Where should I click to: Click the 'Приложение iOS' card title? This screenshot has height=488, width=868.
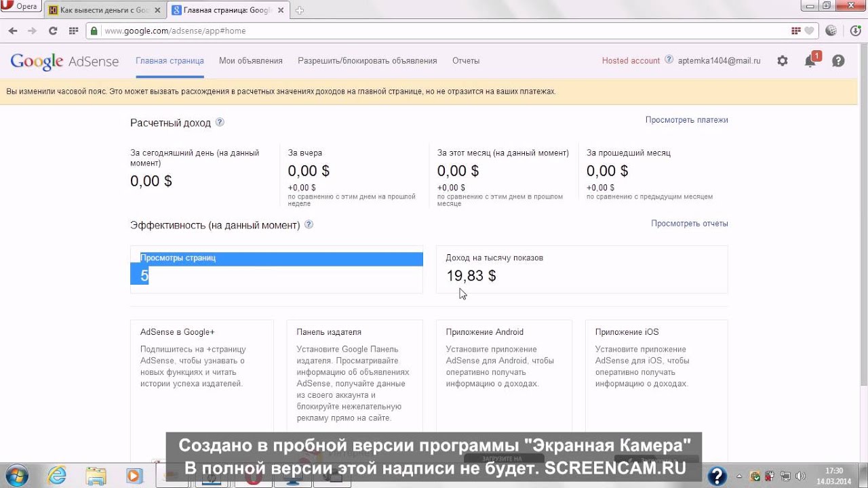[627, 332]
